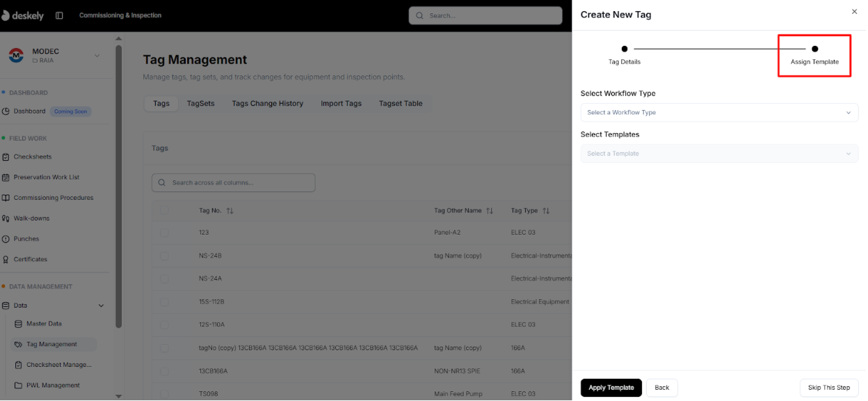Open the Select a Template dropdown
Image resolution: width=868 pixels, height=401 pixels.
(719, 153)
